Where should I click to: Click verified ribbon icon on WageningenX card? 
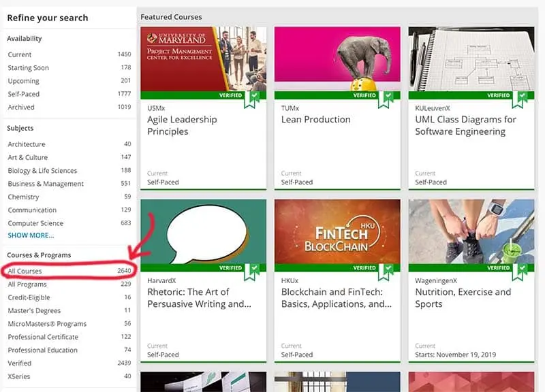pos(520,272)
